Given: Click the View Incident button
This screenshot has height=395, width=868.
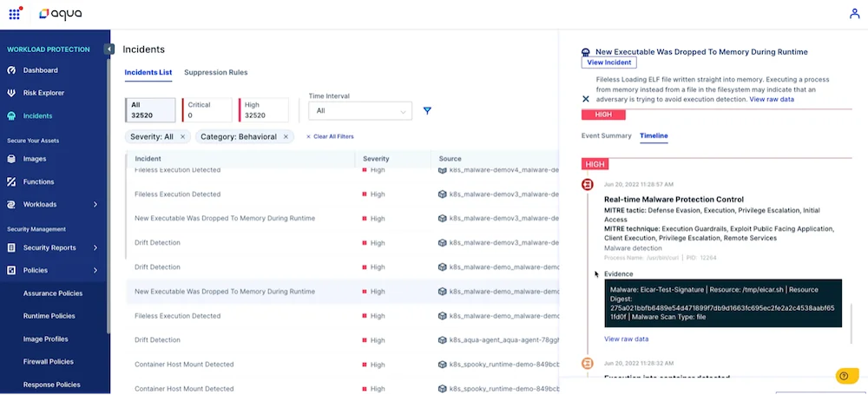Looking at the screenshot, I should click(x=609, y=63).
